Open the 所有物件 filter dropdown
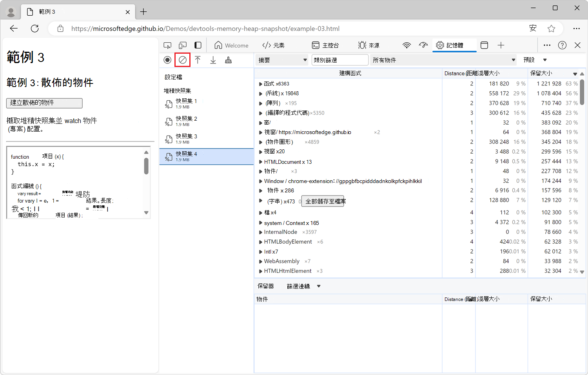Image resolution: width=588 pixels, height=375 pixels. (x=444, y=60)
